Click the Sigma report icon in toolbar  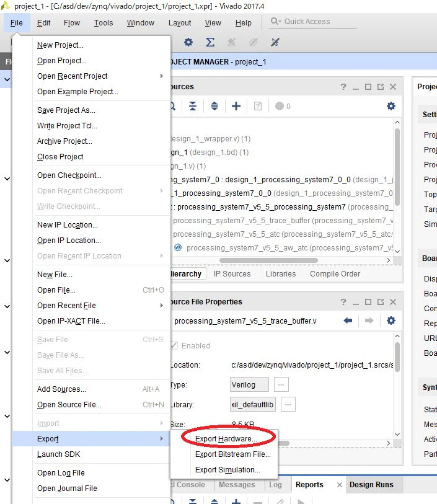click(210, 42)
